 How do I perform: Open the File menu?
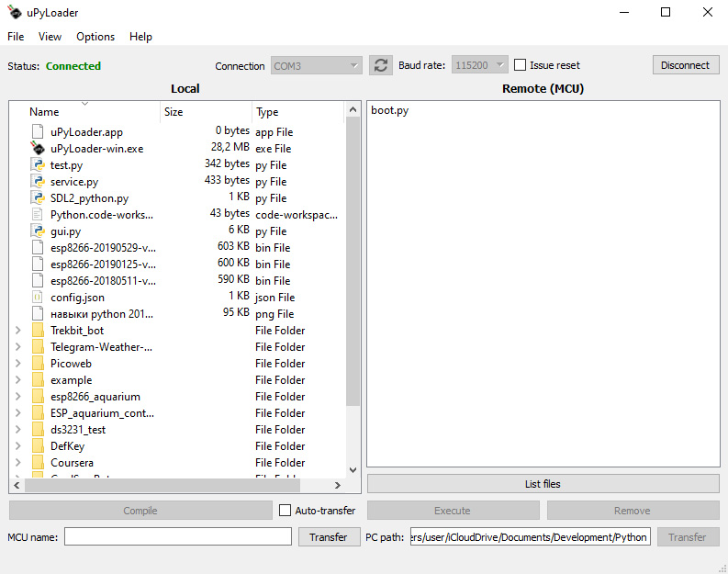tap(16, 36)
